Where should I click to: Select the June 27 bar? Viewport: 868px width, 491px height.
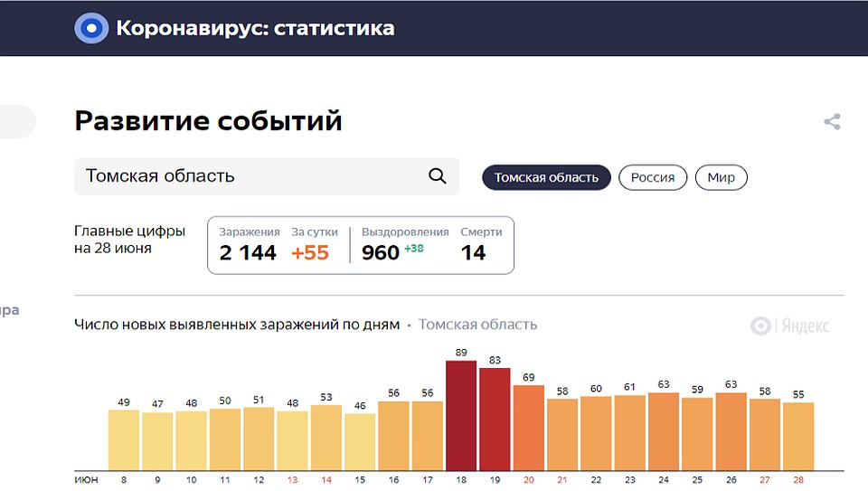coord(765,435)
